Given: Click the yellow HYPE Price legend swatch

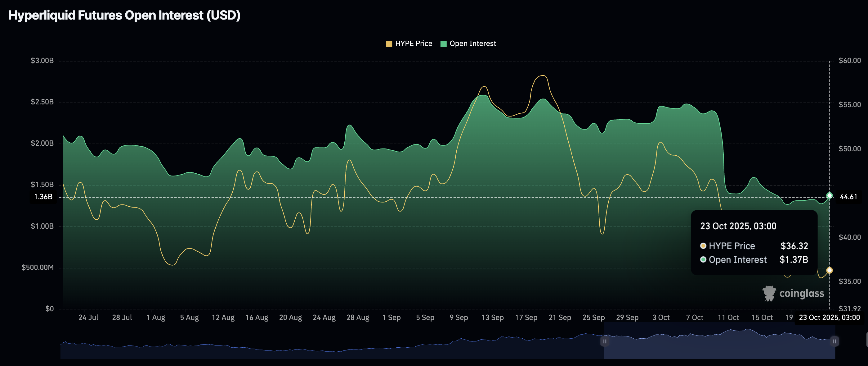Looking at the screenshot, I should pos(389,44).
